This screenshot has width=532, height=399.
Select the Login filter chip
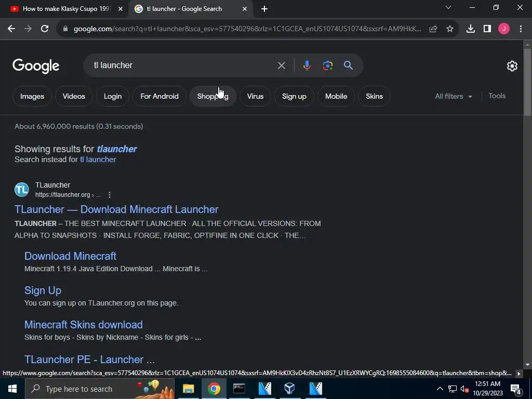(113, 96)
